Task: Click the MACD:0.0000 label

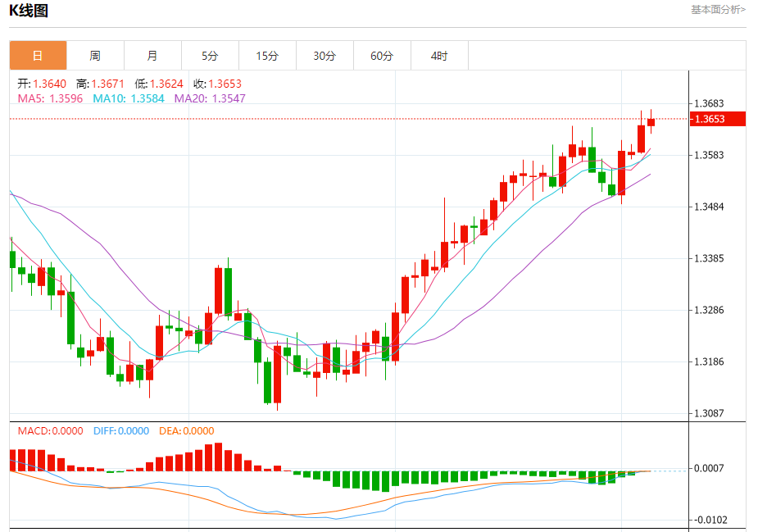Action: (x=50, y=431)
